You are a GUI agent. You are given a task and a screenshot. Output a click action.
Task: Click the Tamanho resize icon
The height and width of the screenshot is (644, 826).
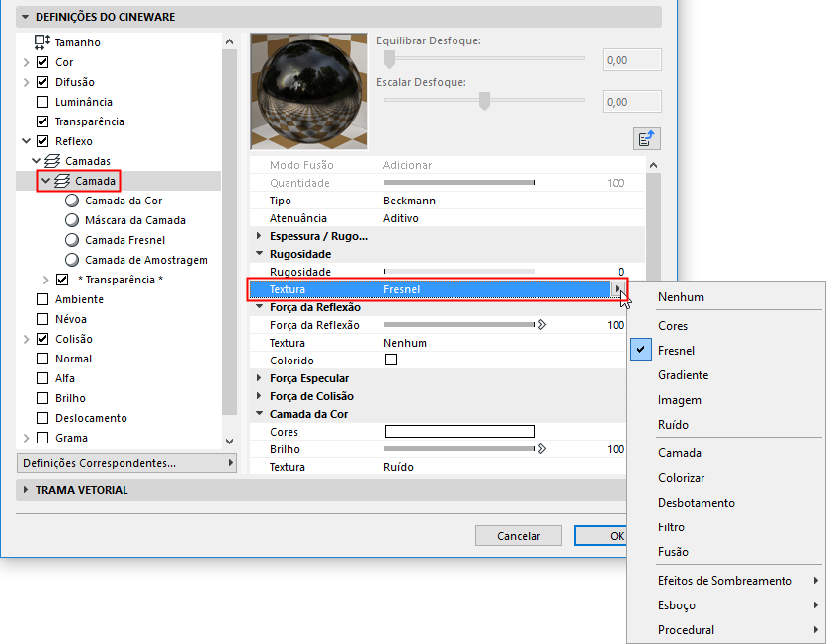(40, 41)
